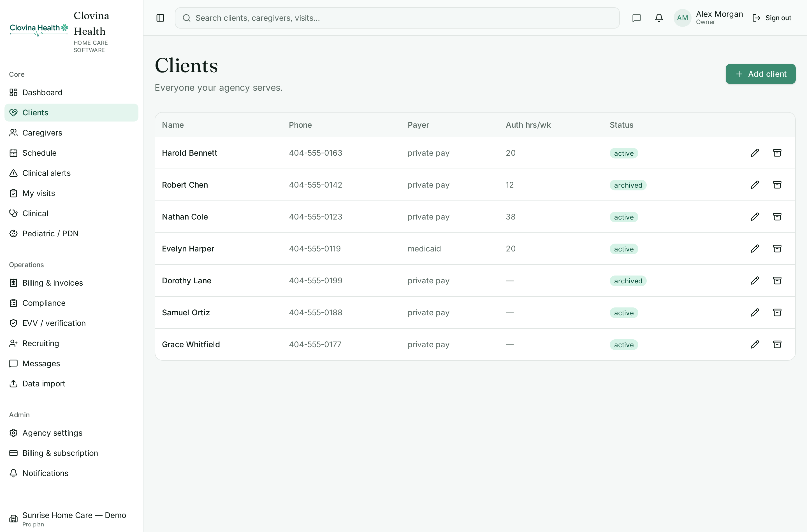Click phone number 404-555-0119
This screenshot has width=807, height=532.
pyautogui.click(x=315, y=249)
